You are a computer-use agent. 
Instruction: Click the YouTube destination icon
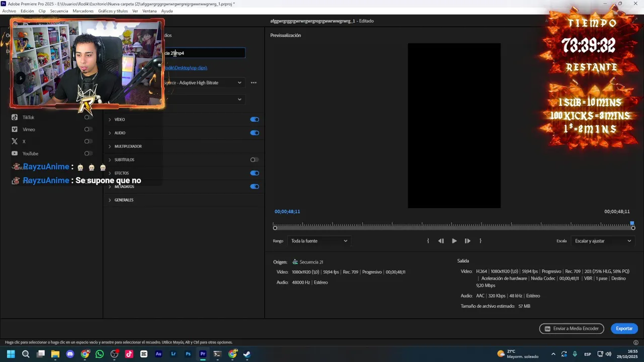(15, 153)
